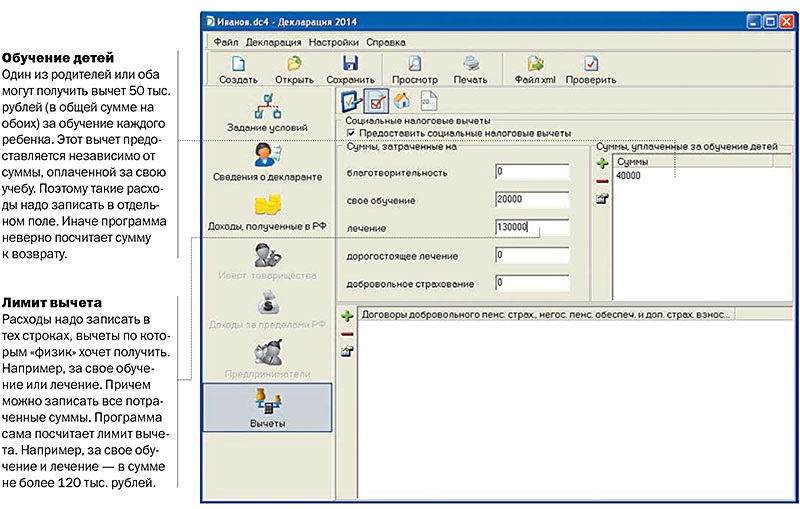Save declaration using Сохранить icon
Screen dimensions: 800x509
(350, 69)
